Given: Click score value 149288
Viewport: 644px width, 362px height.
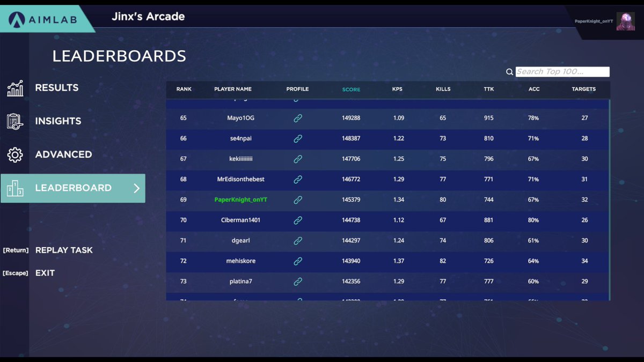Looking at the screenshot, I should tap(351, 118).
